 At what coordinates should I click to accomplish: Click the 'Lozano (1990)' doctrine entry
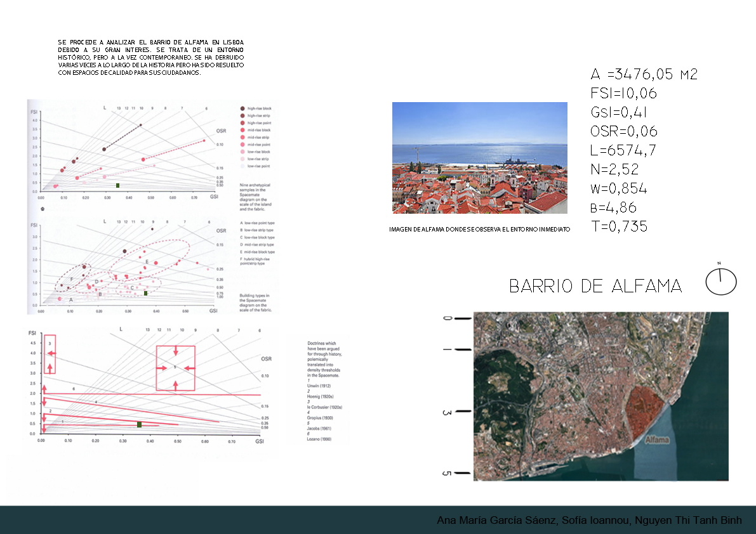[319, 439]
